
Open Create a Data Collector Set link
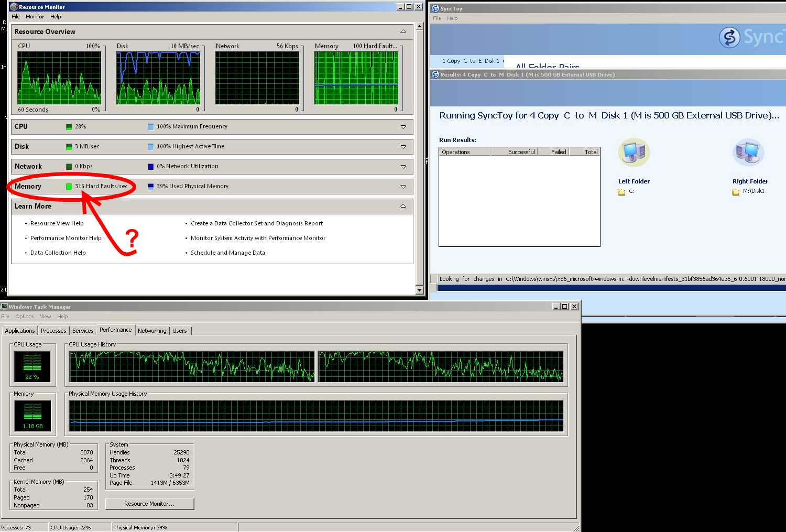(257, 223)
